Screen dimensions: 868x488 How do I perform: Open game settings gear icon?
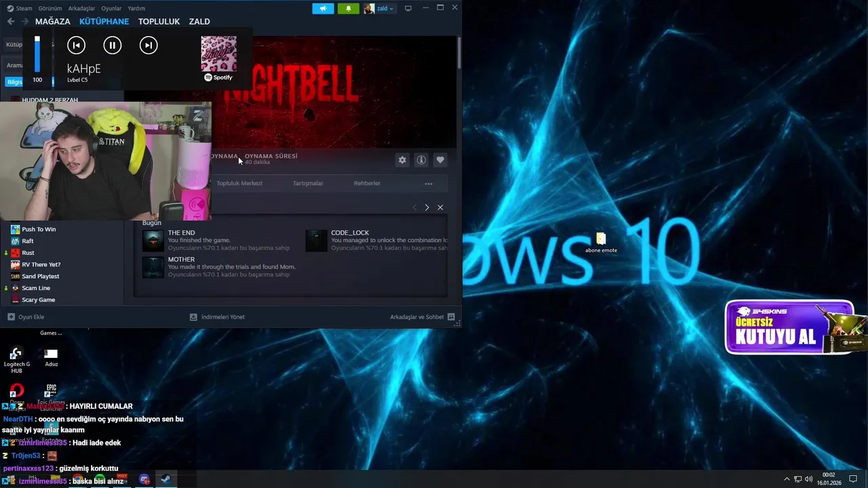402,160
